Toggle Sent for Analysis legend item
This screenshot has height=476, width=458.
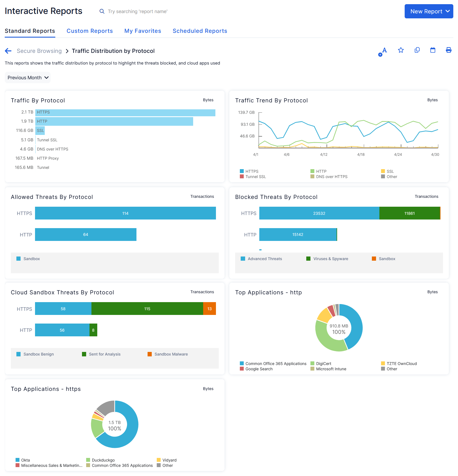click(101, 354)
